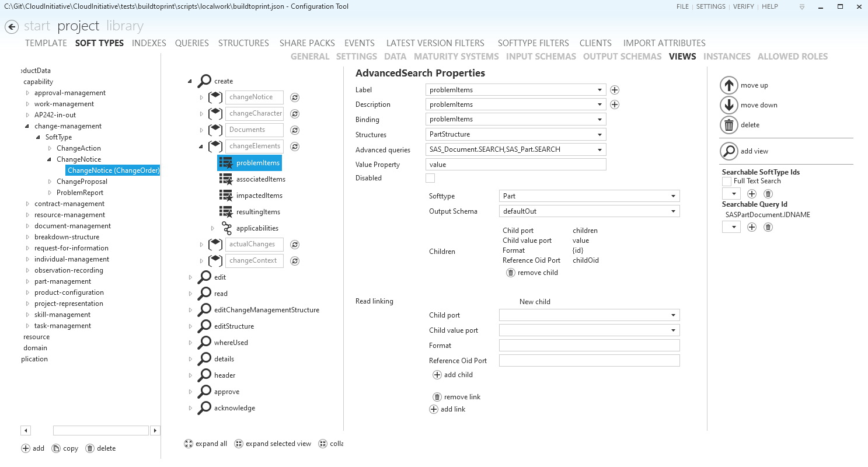The width and height of the screenshot is (868, 467).
Task: Check Full Text Search
Action: coord(727,181)
